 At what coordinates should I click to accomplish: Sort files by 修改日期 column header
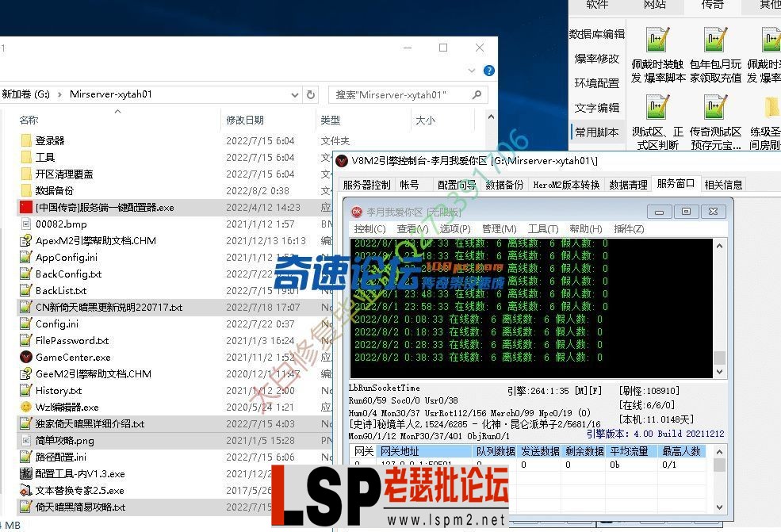[245, 120]
